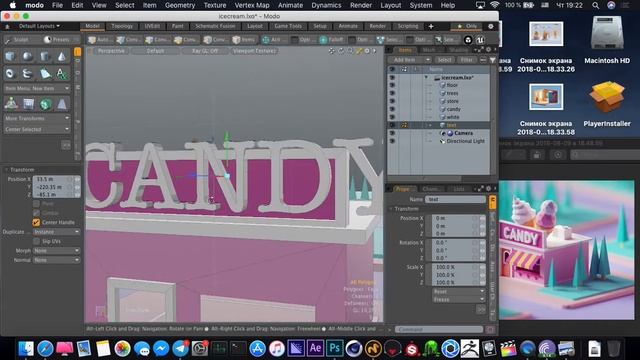Click the Sculpt tool button
The height and width of the screenshot is (360, 640).
tap(21, 40)
